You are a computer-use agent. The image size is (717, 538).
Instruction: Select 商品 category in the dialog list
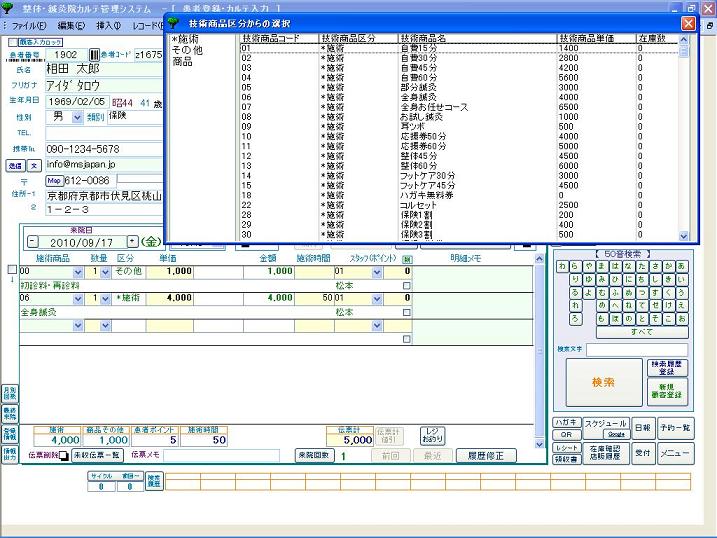click(x=182, y=61)
